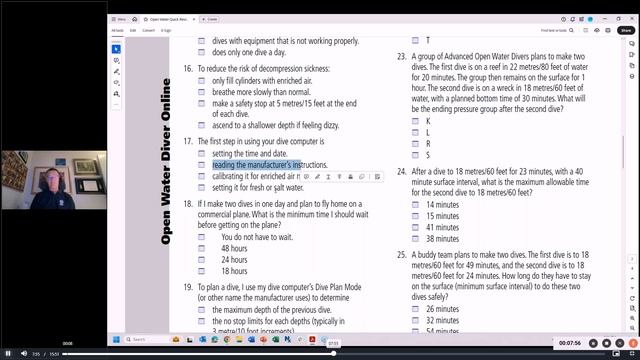Toggle fullscreen on the video player

point(632,353)
